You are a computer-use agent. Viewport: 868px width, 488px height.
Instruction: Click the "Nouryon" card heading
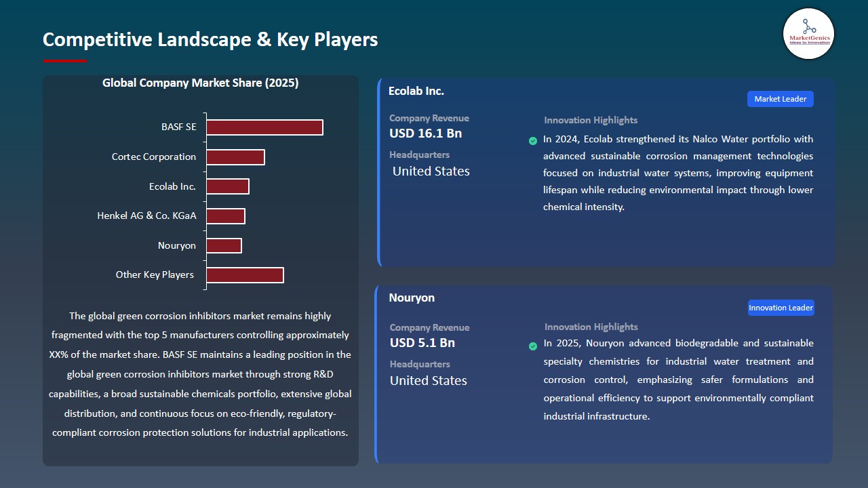[412, 298]
